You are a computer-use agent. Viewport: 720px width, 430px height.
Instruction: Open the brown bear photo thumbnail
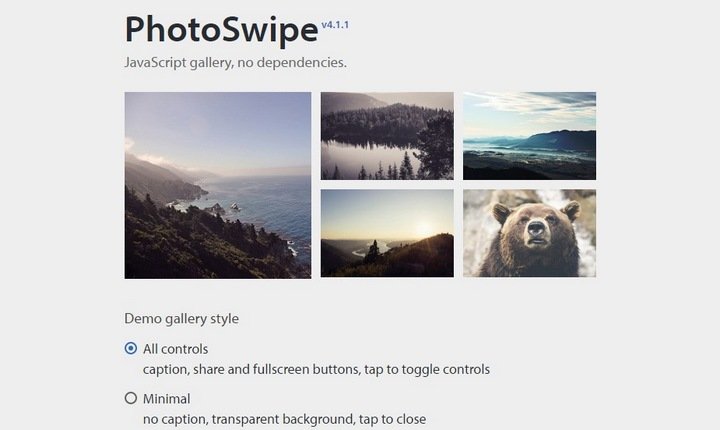pos(529,233)
